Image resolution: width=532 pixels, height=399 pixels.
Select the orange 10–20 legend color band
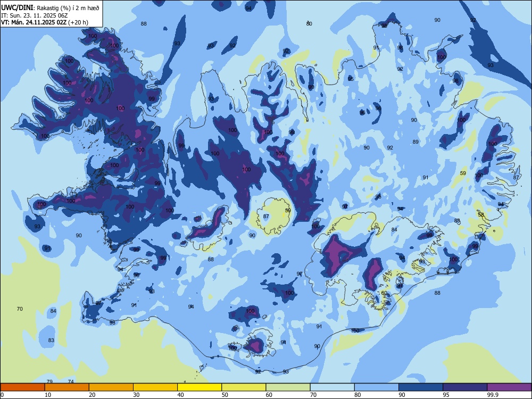[x=67, y=387]
